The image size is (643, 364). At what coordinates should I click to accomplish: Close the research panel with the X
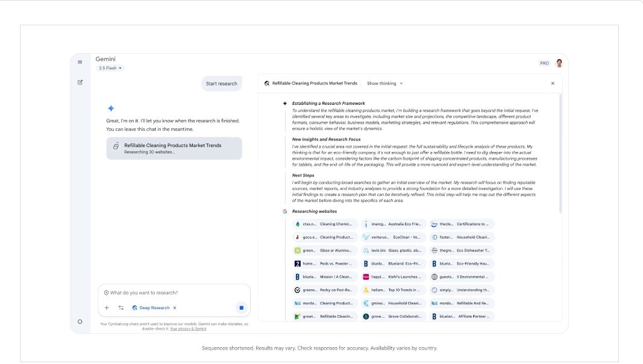(553, 83)
